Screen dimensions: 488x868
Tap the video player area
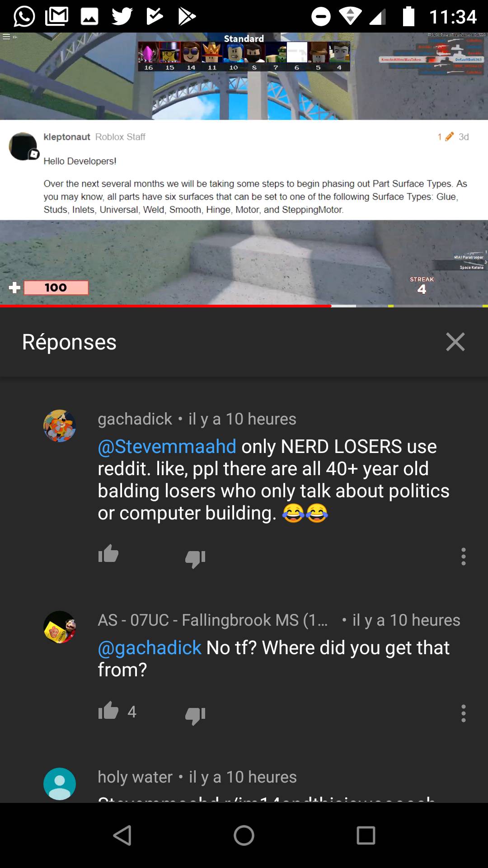point(244,170)
